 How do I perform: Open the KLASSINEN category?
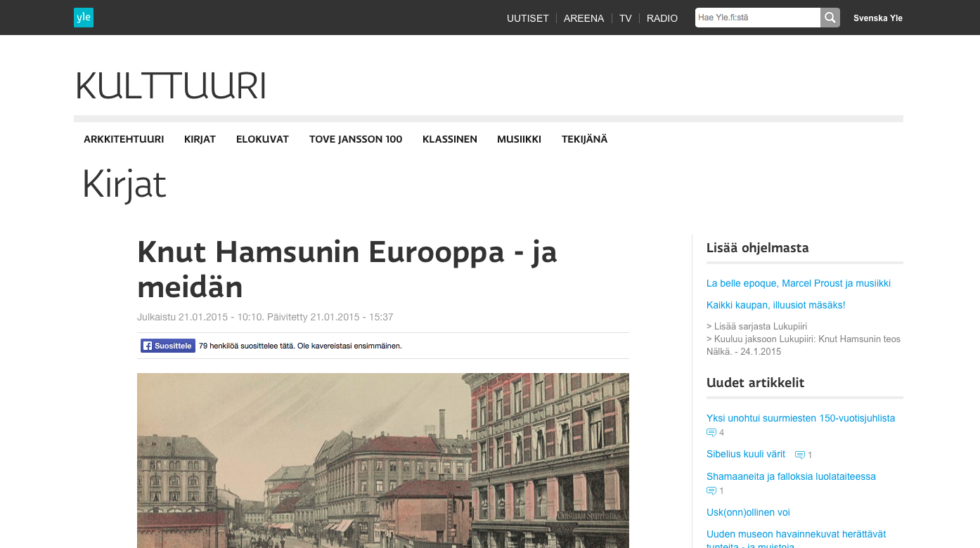450,139
